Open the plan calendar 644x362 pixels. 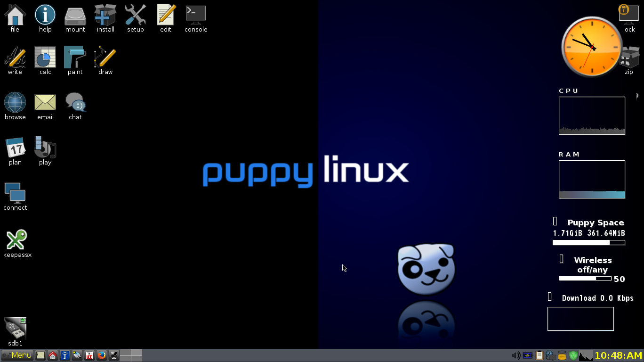[15, 147]
